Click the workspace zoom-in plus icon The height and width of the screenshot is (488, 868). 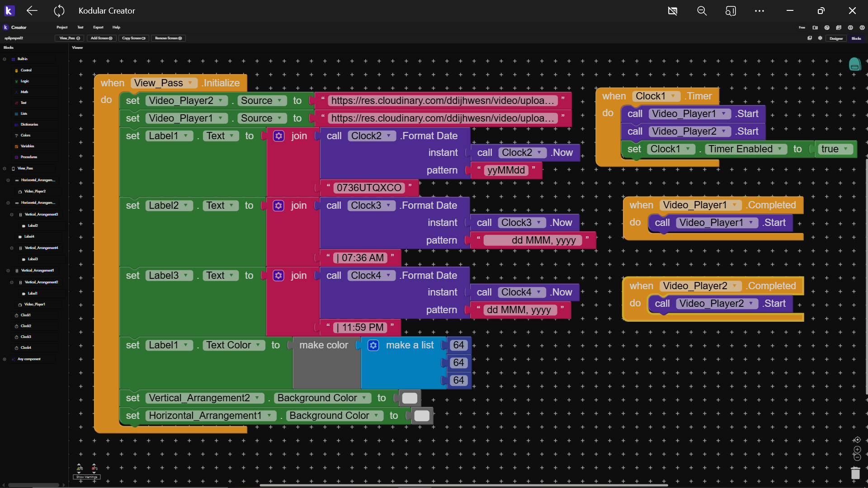[x=857, y=449]
